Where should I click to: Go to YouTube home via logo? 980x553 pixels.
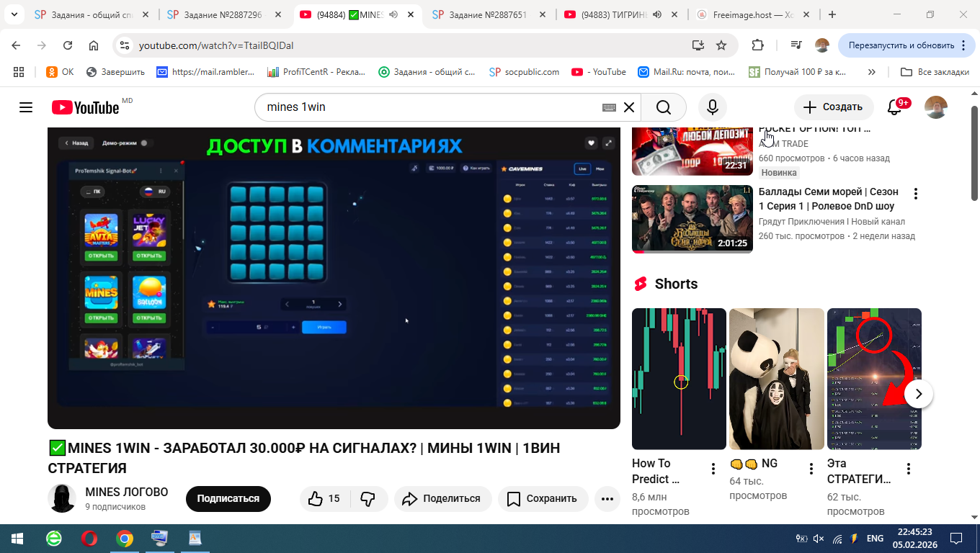pyautogui.click(x=85, y=107)
